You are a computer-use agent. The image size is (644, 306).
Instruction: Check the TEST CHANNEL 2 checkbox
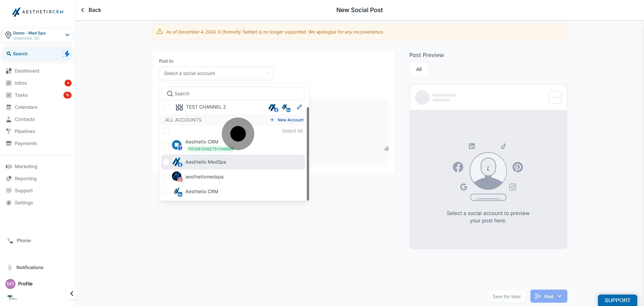point(166,107)
